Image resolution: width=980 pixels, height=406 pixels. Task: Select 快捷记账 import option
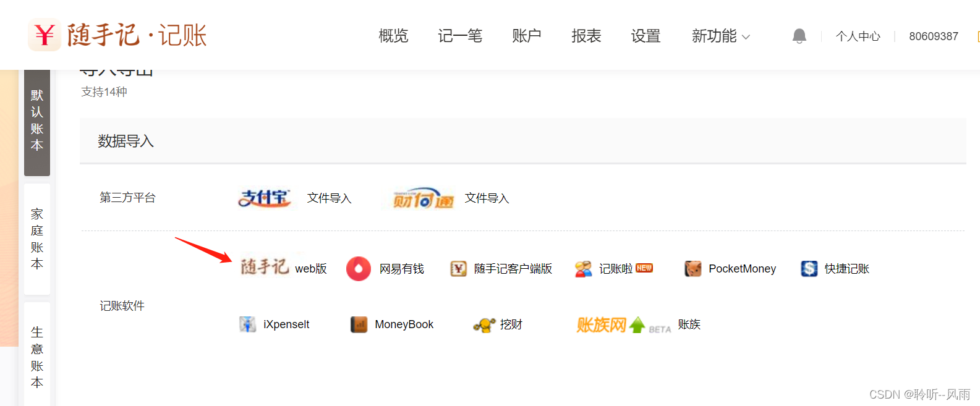[x=847, y=269]
